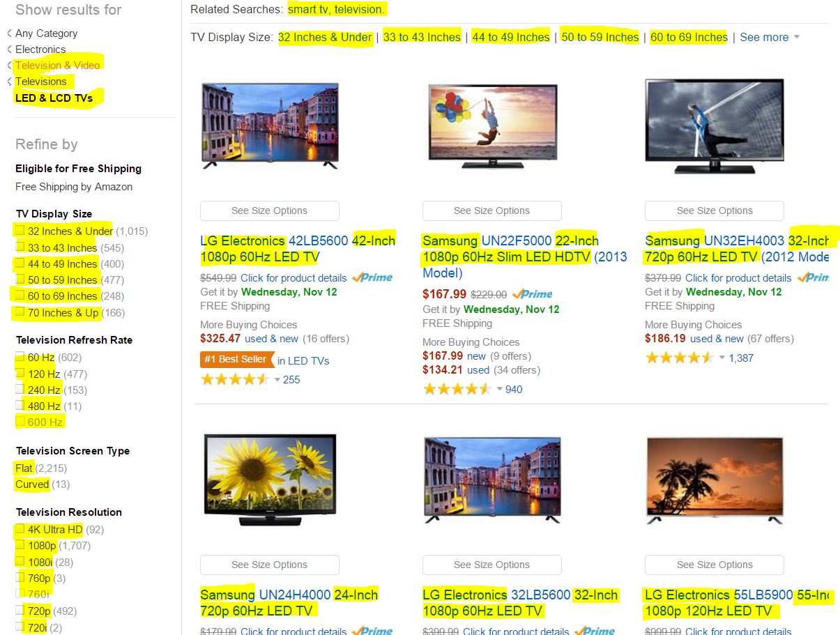Image resolution: width=840 pixels, height=635 pixels.
Task: Click See Size Options for LG 55LB5900
Action: coord(715,565)
